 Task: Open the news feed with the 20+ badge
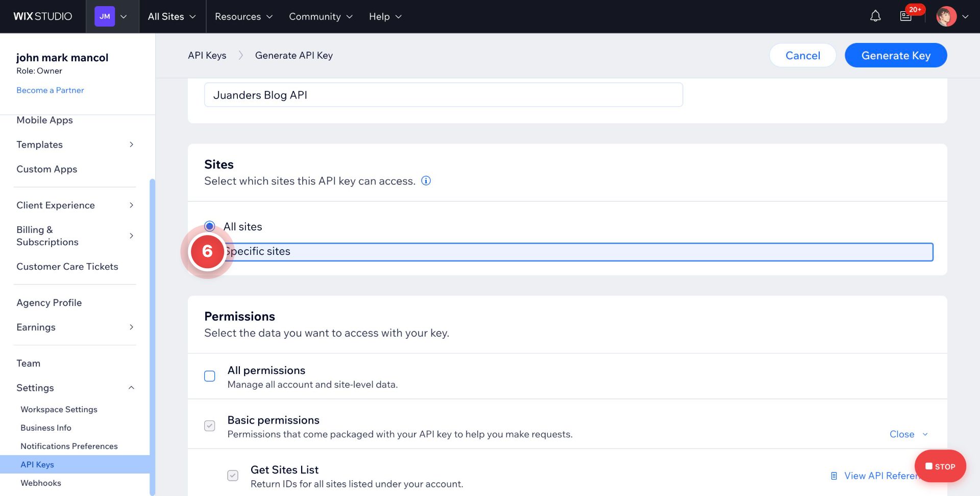click(x=906, y=16)
